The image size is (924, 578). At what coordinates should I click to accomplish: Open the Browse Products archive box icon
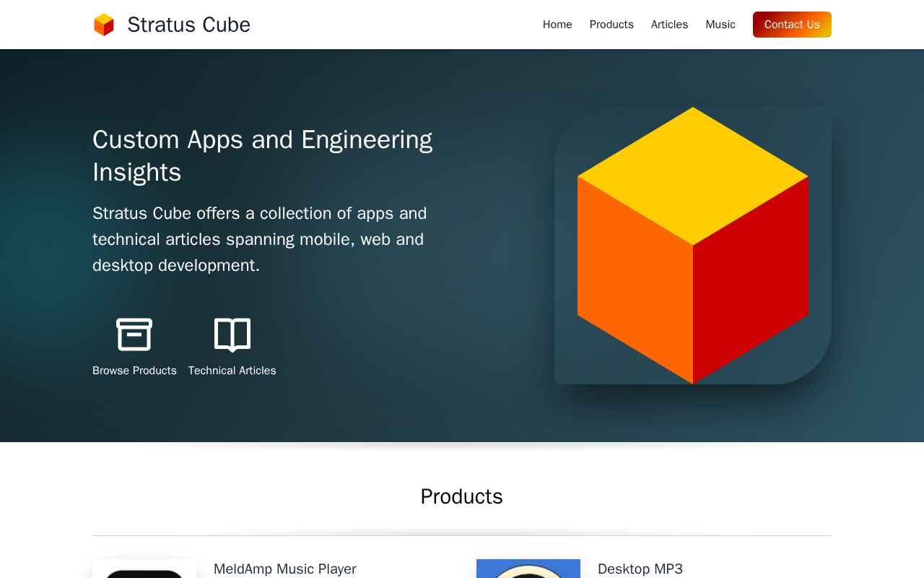(134, 335)
